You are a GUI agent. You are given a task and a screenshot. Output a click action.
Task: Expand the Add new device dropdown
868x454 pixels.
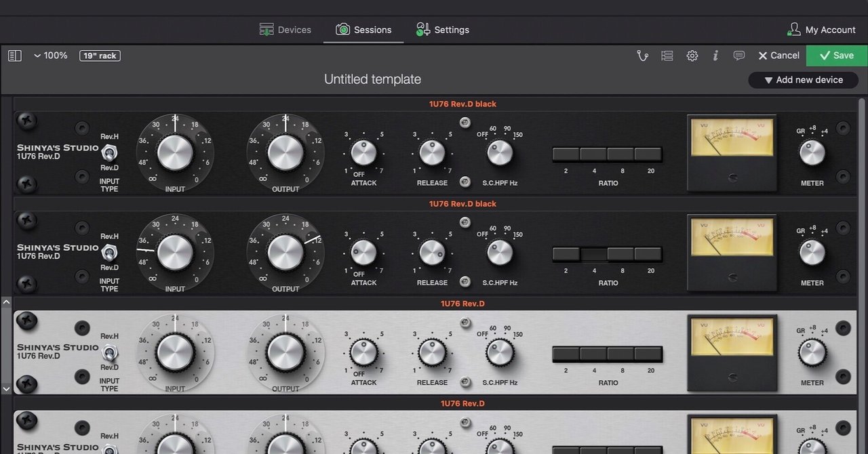[803, 80]
